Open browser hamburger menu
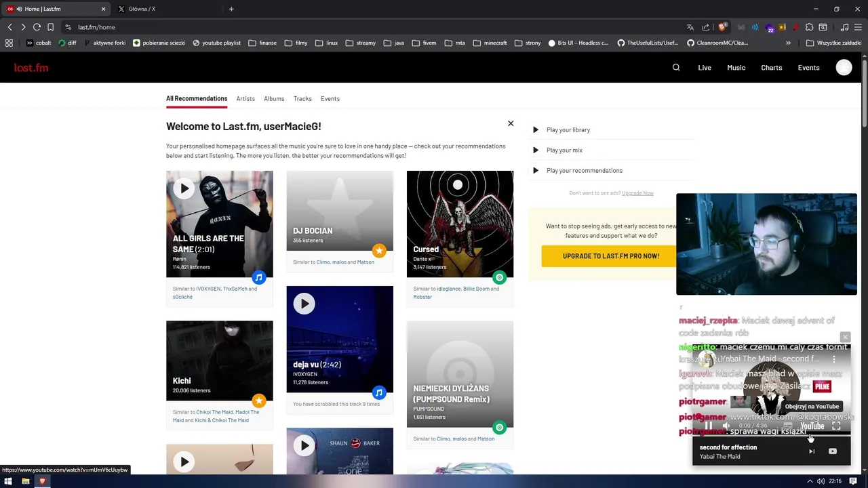The width and height of the screenshot is (868, 488). pos(859,27)
